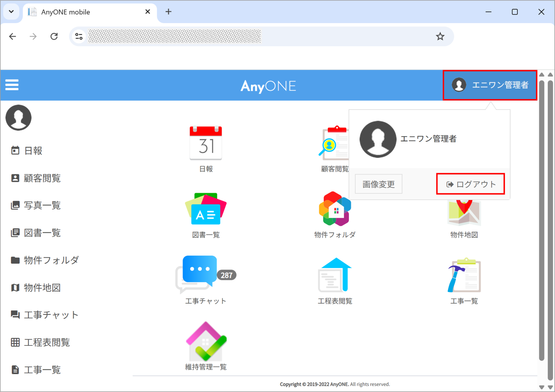Open the 維持管理一覧 house checkmark icon
Image resolution: width=555 pixels, height=392 pixels.
point(206,341)
